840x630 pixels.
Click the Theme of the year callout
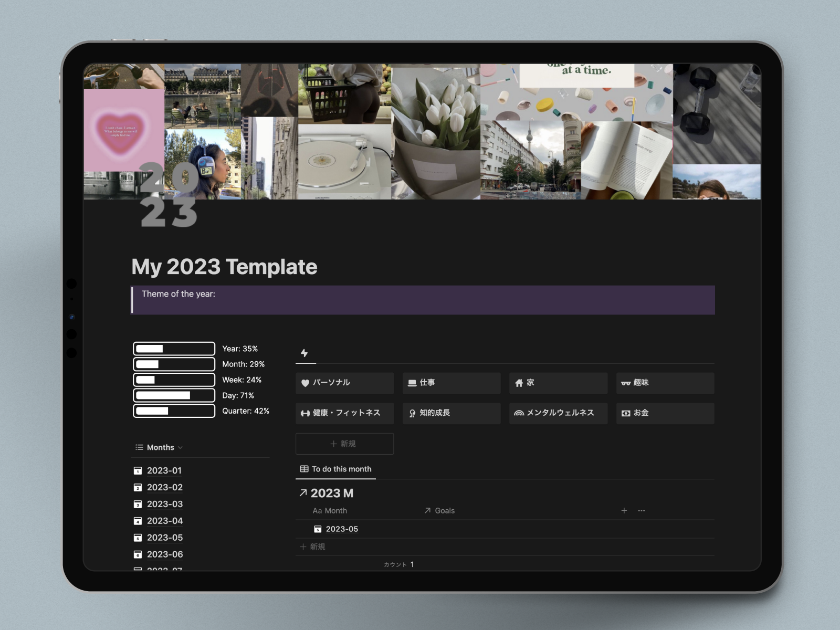coord(423,300)
